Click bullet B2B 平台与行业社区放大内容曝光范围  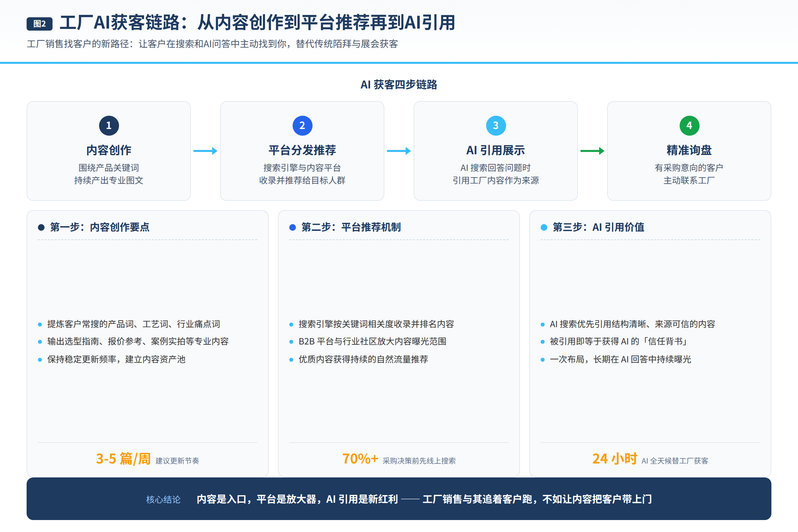pos(372,341)
